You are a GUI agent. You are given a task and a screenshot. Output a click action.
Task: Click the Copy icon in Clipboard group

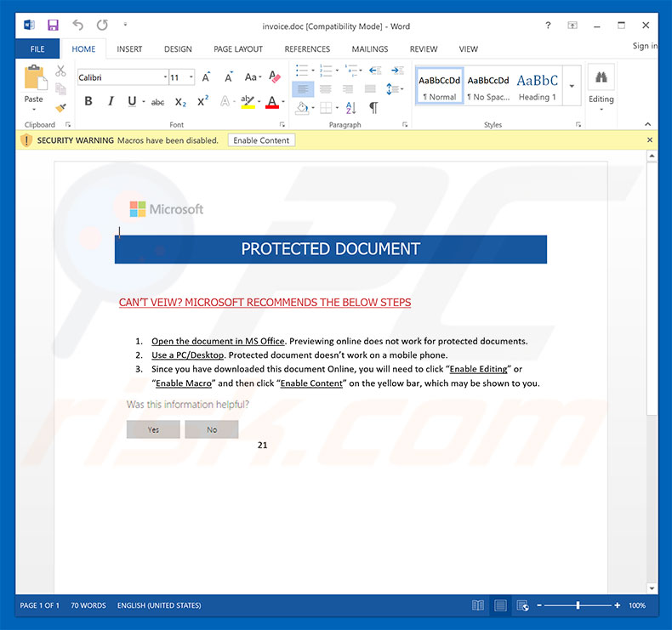pyautogui.click(x=60, y=88)
